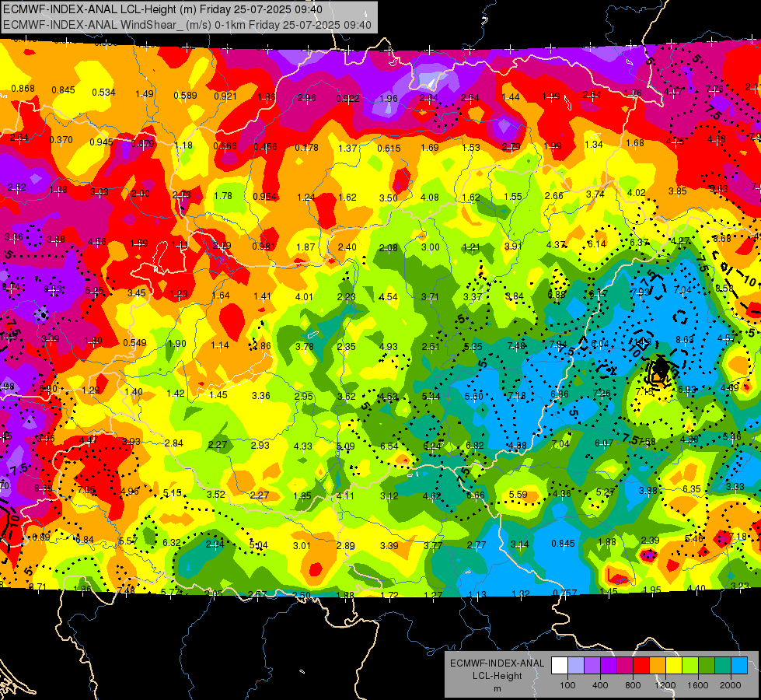The height and width of the screenshot is (700, 761).
Task: Click the wind shear value 6.14
Action: click(x=596, y=244)
